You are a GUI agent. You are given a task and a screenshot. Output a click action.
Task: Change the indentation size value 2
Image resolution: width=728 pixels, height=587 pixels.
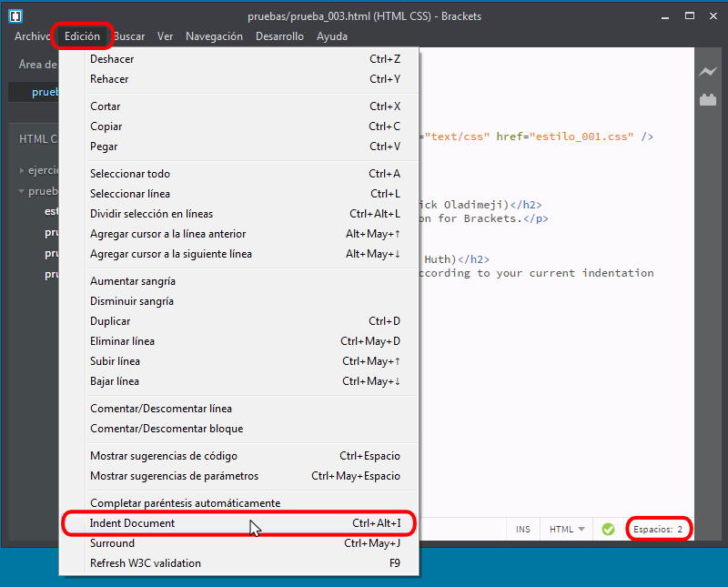pyautogui.click(x=680, y=530)
